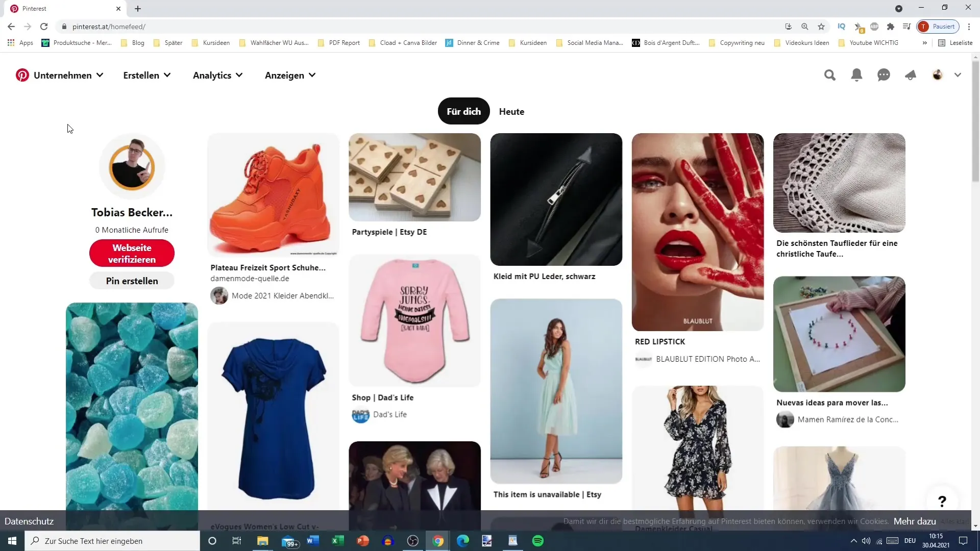
Task: Open the PDF Report bookmark folder
Action: coord(338,43)
